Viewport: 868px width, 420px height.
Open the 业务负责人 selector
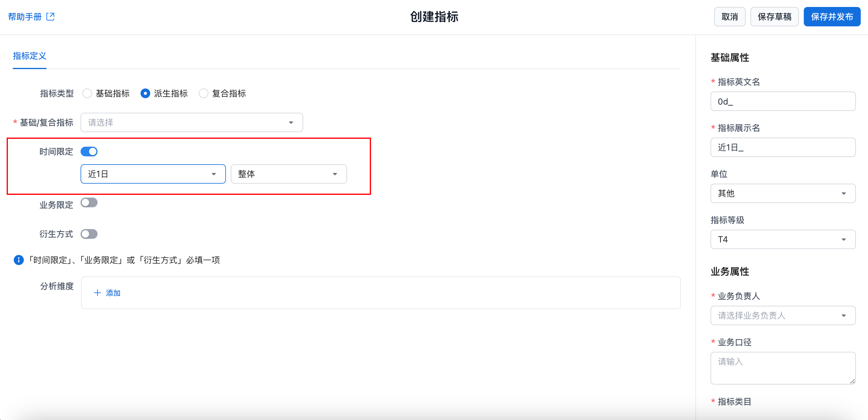click(x=782, y=315)
